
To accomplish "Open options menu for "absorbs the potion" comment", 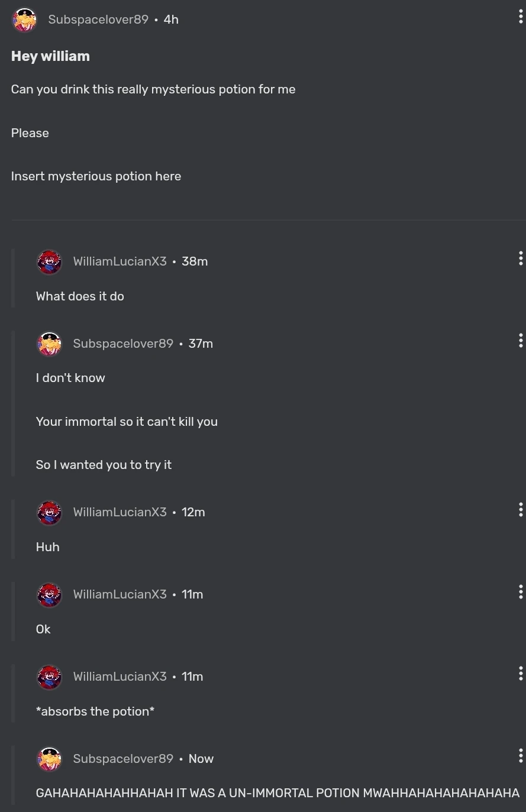I will (520, 673).
